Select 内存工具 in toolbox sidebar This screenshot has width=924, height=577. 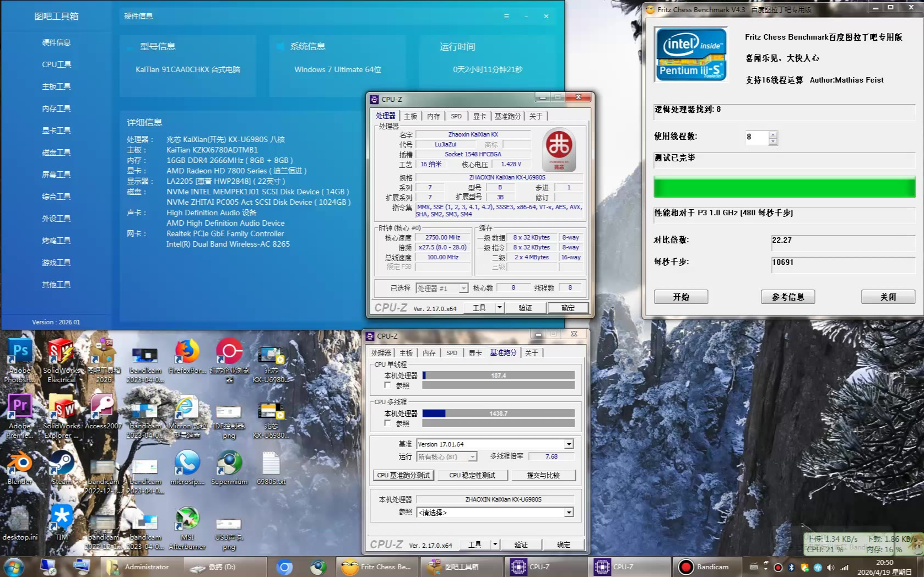(56, 108)
